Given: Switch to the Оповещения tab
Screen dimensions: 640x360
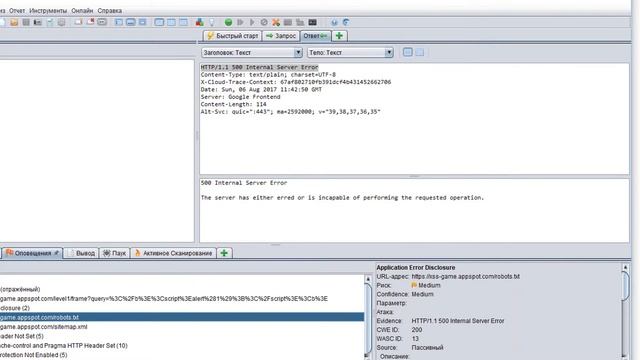Looking at the screenshot, I should (32, 253).
